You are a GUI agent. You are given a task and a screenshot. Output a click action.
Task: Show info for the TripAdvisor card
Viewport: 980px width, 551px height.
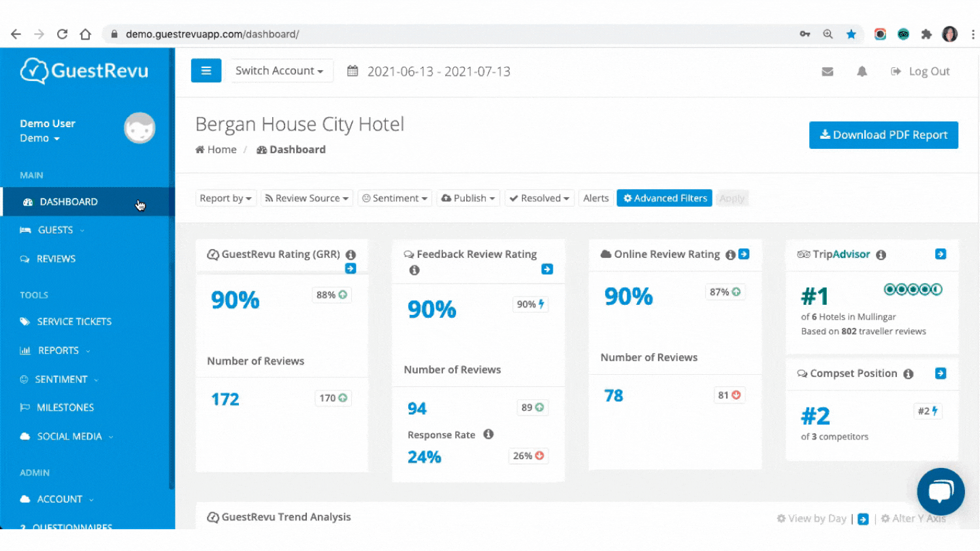pos(881,254)
